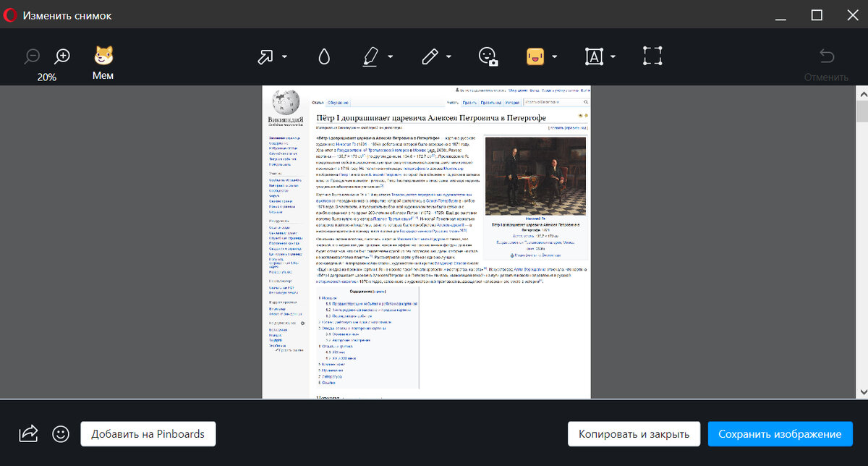Open the highlighter options dropdown arrow

coord(391,56)
